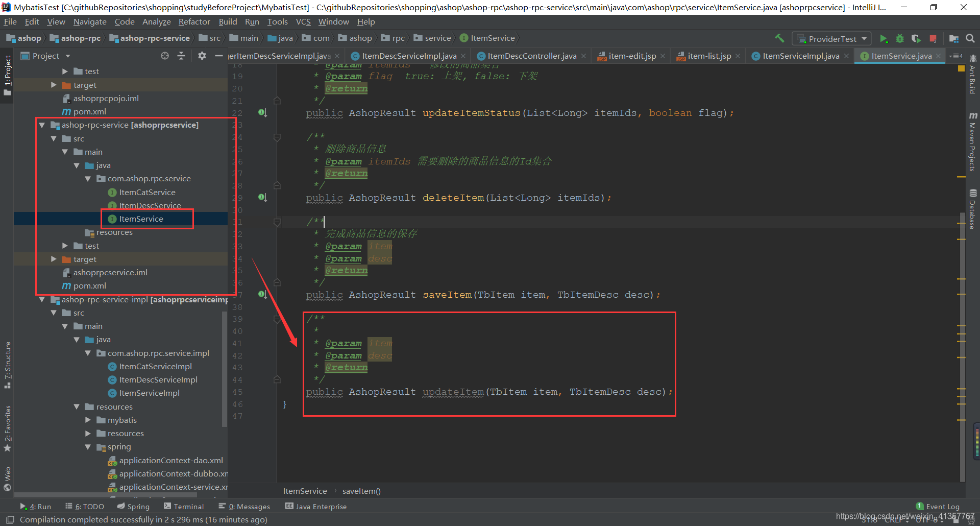Click implemented-method gutter icon for updateItemStatus
This screenshot has width=980, height=526.
[262, 113]
